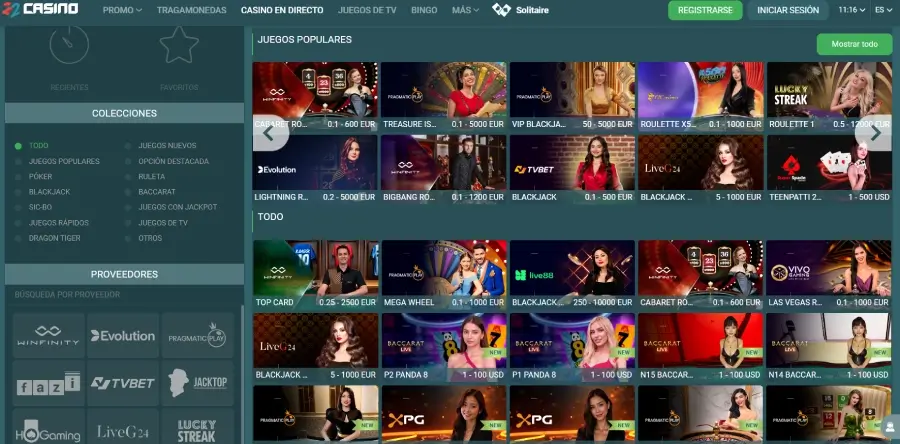Open the live88 Blackjack game thumbnail
The image size is (900, 444).
(x=572, y=268)
